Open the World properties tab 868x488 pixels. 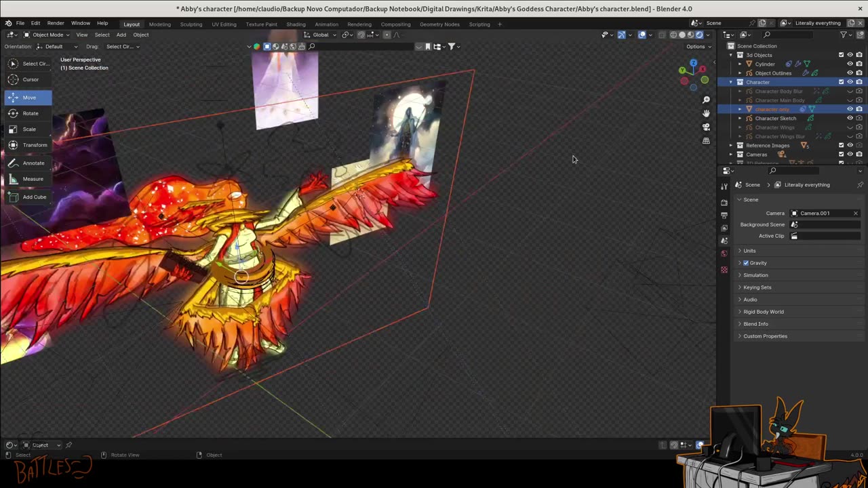tap(724, 253)
